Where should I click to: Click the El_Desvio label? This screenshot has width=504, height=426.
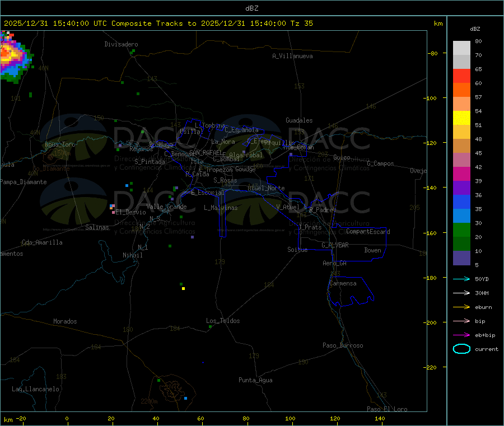coord(130,212)
